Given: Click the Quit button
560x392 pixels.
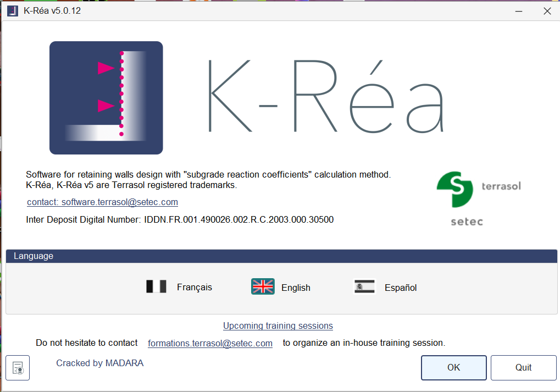Looking at the screenshot, I should point(523,368).
